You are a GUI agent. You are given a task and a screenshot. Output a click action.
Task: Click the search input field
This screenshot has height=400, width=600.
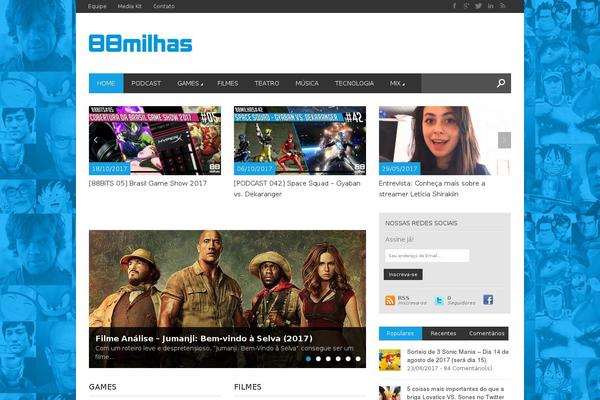(457, 83)
